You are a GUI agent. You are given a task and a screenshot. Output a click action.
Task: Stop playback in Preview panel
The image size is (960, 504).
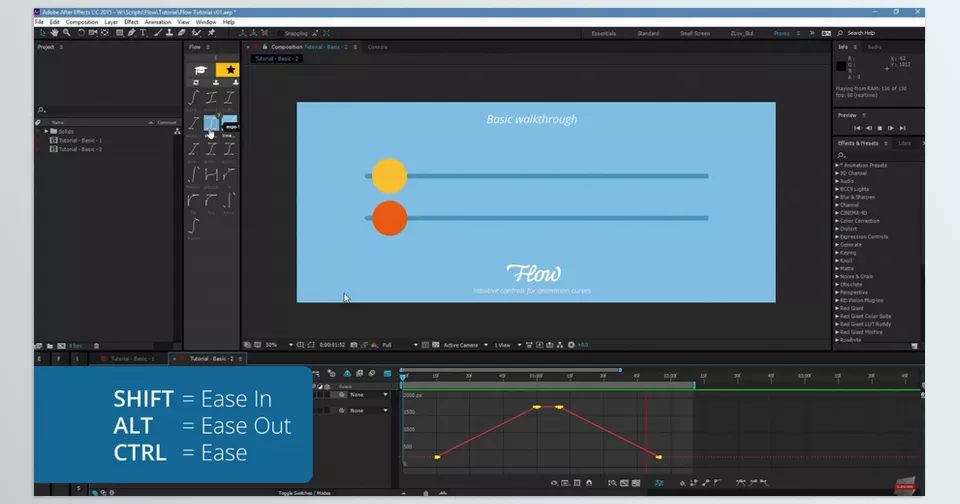tap(880, 128)
